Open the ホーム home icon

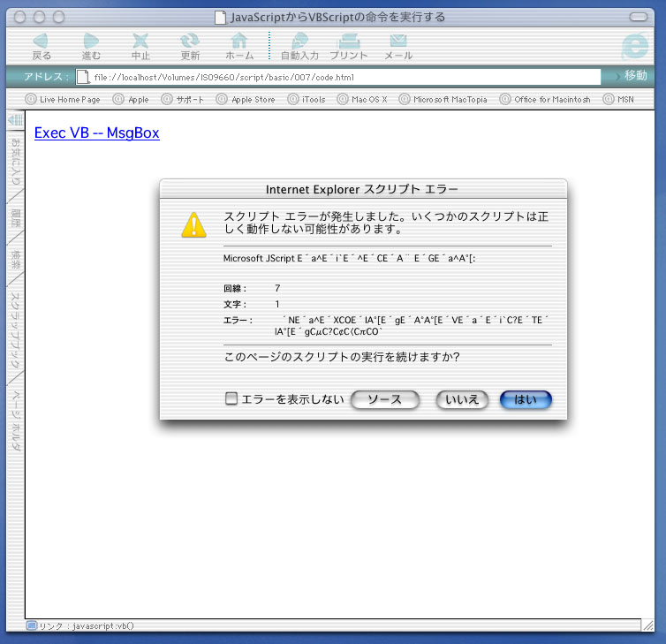pos(239,46)
